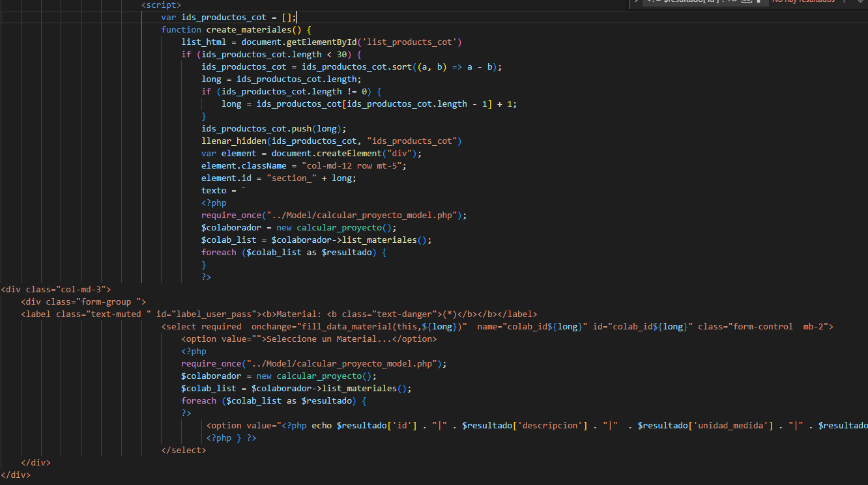
Task: Click the name="colab_id${long}" attribute
Action: (532, 326)
